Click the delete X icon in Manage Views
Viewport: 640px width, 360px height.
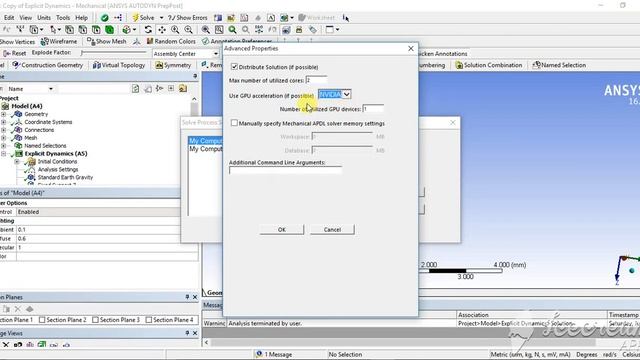tap(6, 345)
